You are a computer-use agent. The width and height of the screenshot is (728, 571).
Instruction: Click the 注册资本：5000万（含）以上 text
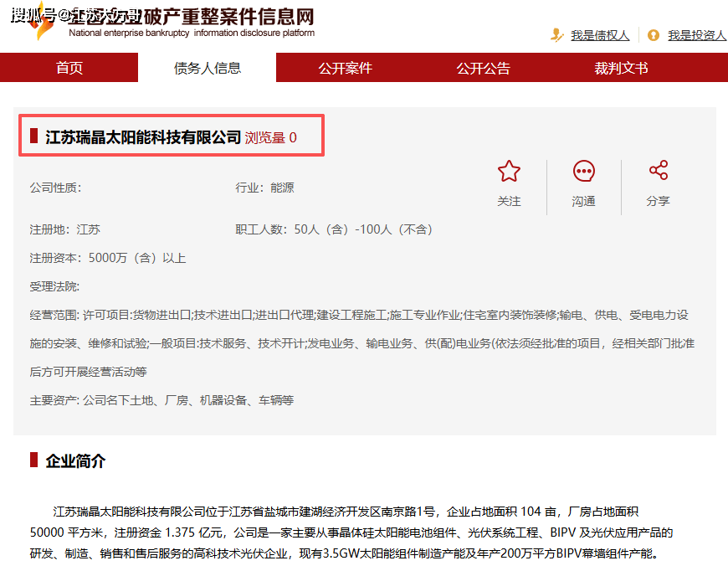point(108,258)
